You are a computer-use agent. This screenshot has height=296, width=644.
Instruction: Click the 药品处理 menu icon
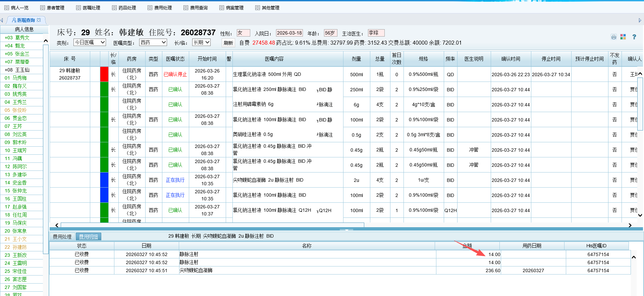114,8
